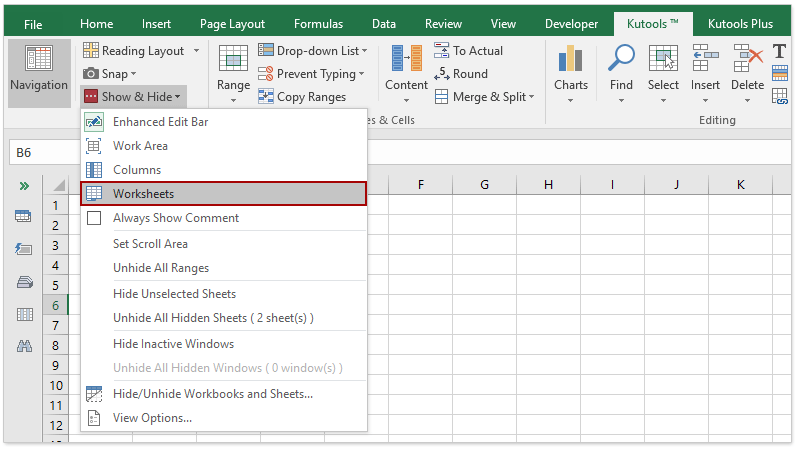This screenshot has width=796, height=449.
Task: Choose Enhanced Edit Bar menu entry
Action: [x=224, y=122]
